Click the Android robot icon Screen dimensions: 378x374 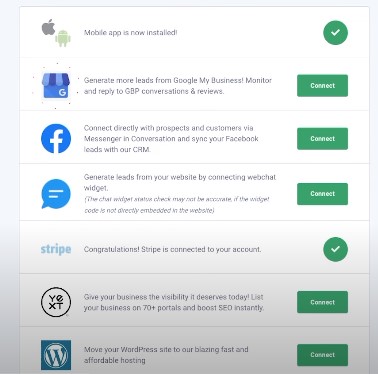(x=63, y=39)
